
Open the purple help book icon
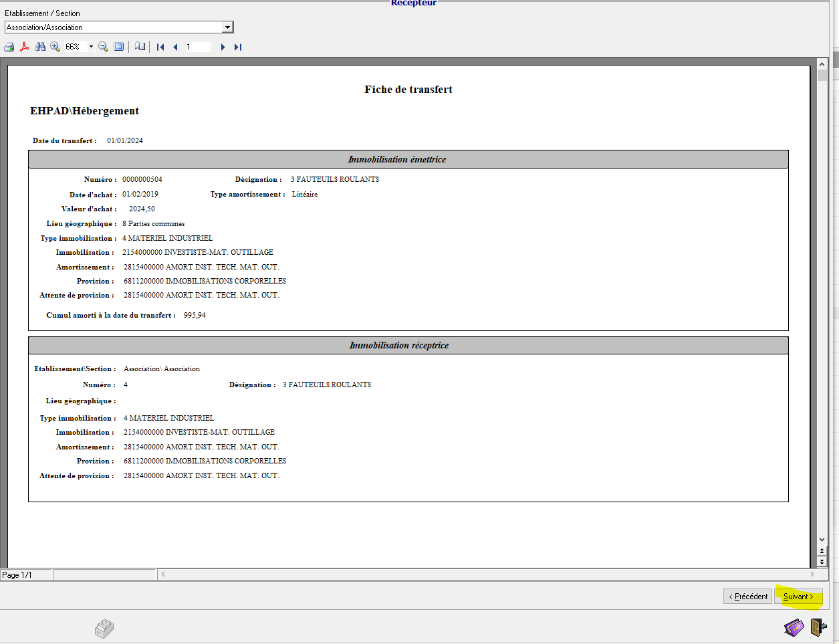point(794,627)
